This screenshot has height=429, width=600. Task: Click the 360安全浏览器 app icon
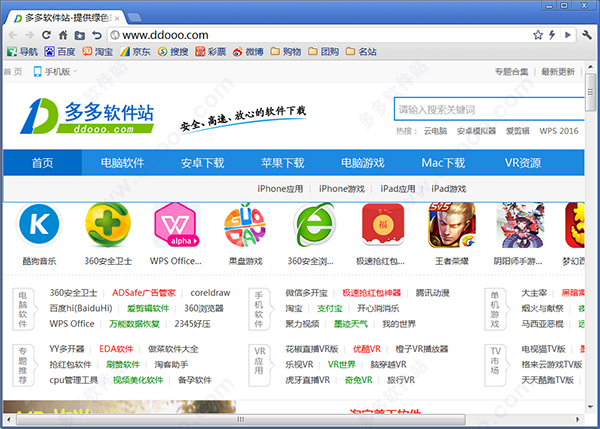(314, 225)
